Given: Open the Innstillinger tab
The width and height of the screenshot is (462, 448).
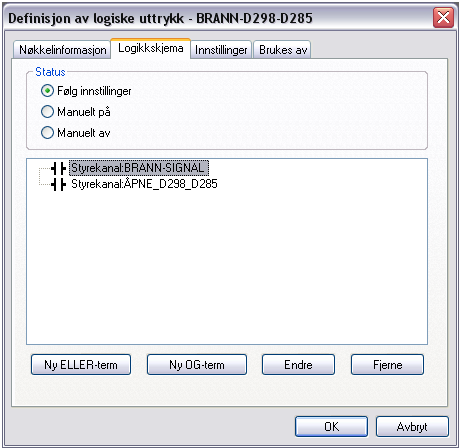Looking at the screenshot, I should (221, 50).
